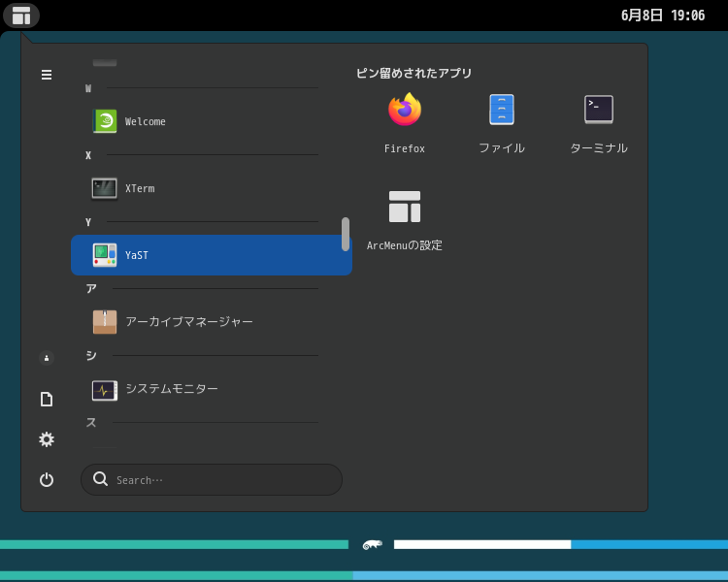Click the user account icon in sidebar
Image resolution: width=728 pixels, height=582 pixels.
(47, 358)
